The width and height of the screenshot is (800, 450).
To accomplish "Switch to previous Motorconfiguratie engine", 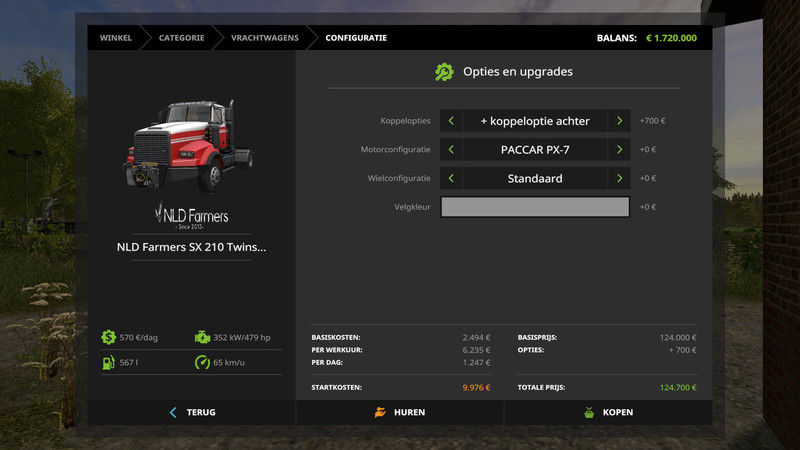I will coord(451,150).
